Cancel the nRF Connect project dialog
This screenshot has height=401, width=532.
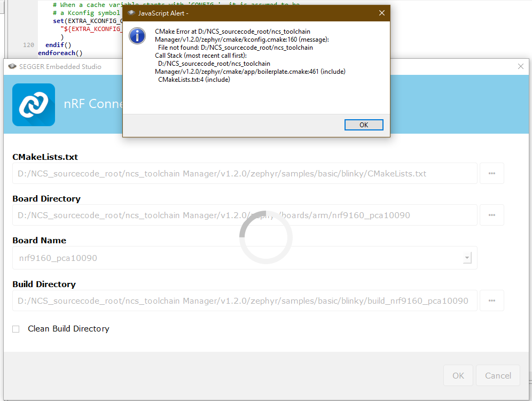pyautogui.click(x=498, y=375)
